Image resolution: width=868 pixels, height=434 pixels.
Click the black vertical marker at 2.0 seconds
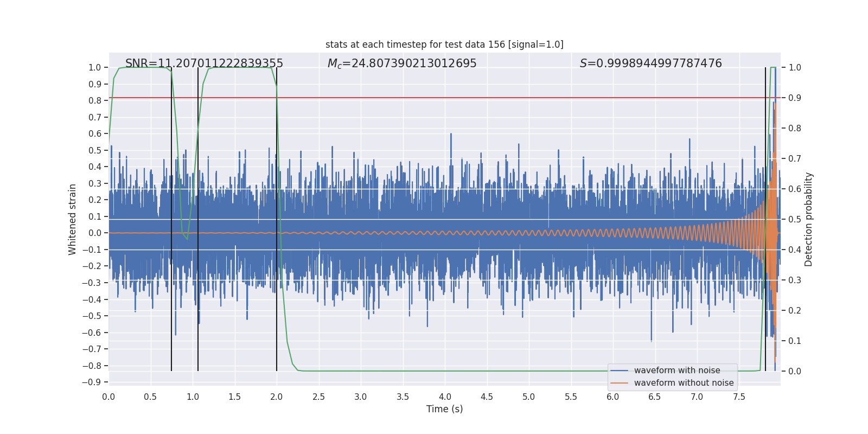(x=277, y=325)
